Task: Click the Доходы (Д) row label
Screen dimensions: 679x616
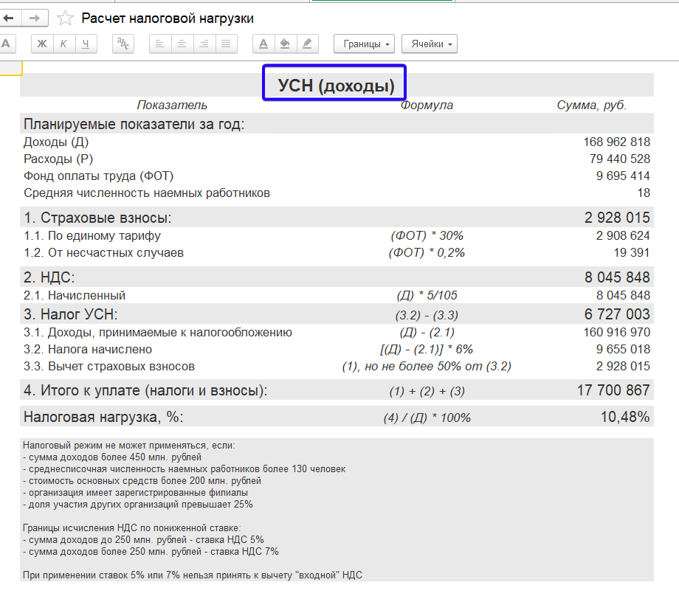Action: click(x=56, y=142)
